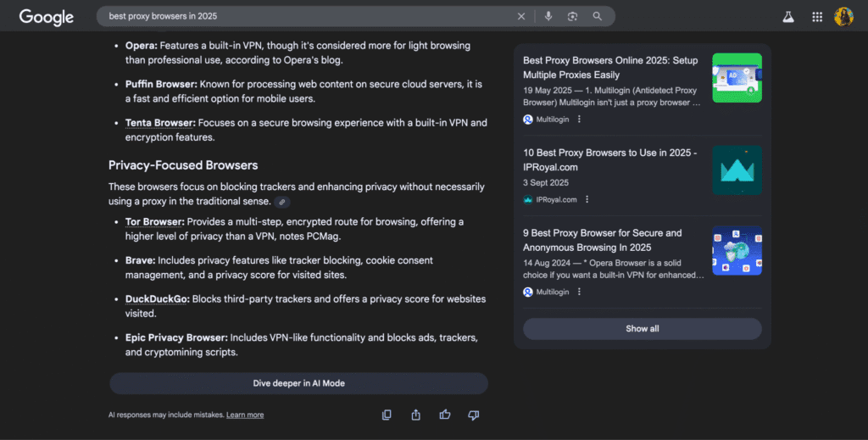Screen dimensions: 868x440
Task: Start voice search with microphone icon
Action: point(548,16)
